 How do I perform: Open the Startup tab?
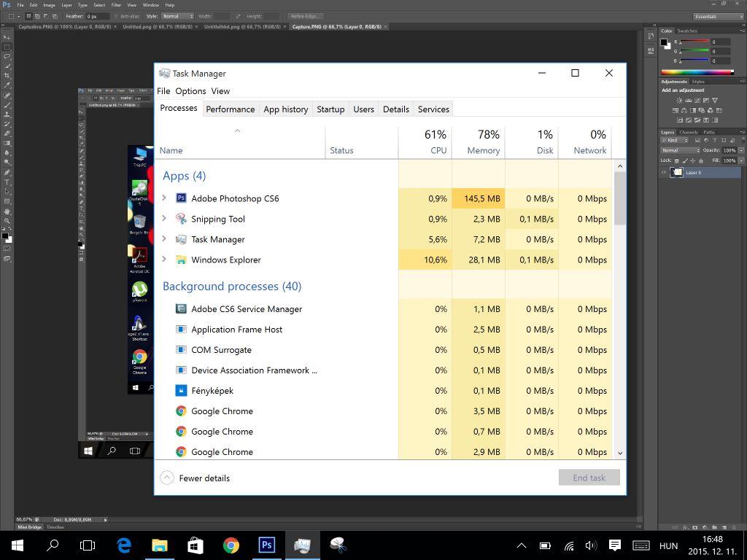pyautogui.click(x=330, y=109)
